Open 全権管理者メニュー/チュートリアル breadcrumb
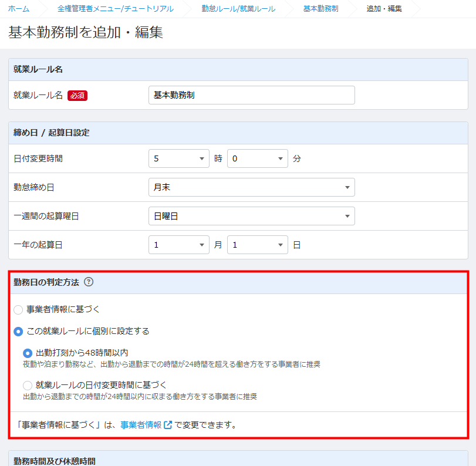Image resolution: width=476 pixels, height=466 pixels. pos(116,9)
